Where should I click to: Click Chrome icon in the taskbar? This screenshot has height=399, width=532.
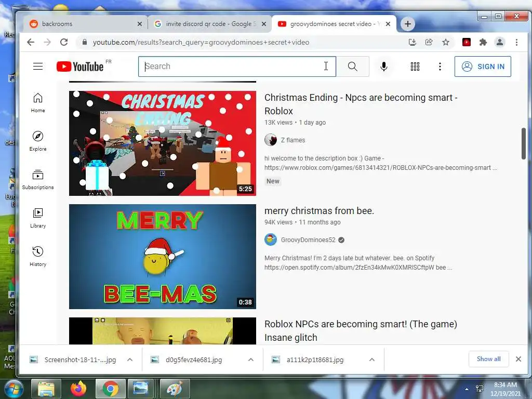(111, 389)
